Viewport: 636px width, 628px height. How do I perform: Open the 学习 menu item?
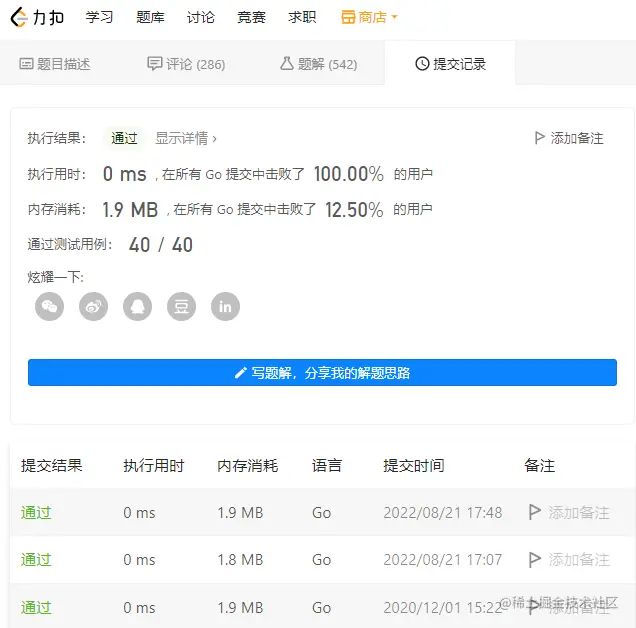coord(99,17)
